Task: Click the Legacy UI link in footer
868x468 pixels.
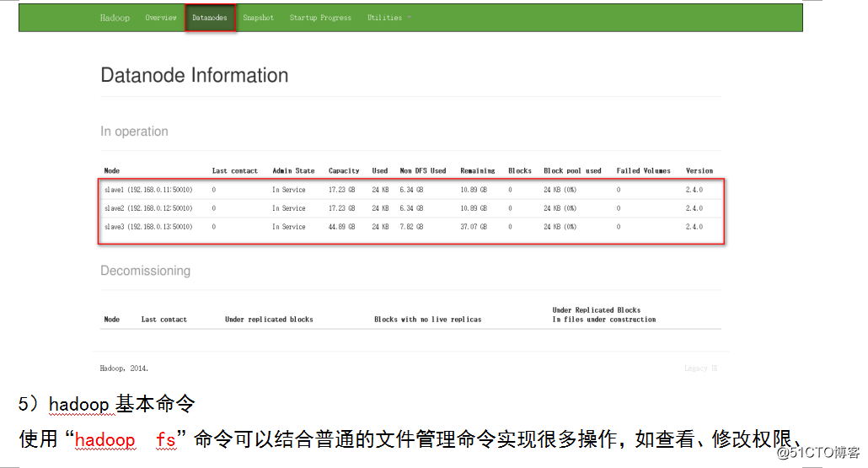Action: [x=700, y=368]
